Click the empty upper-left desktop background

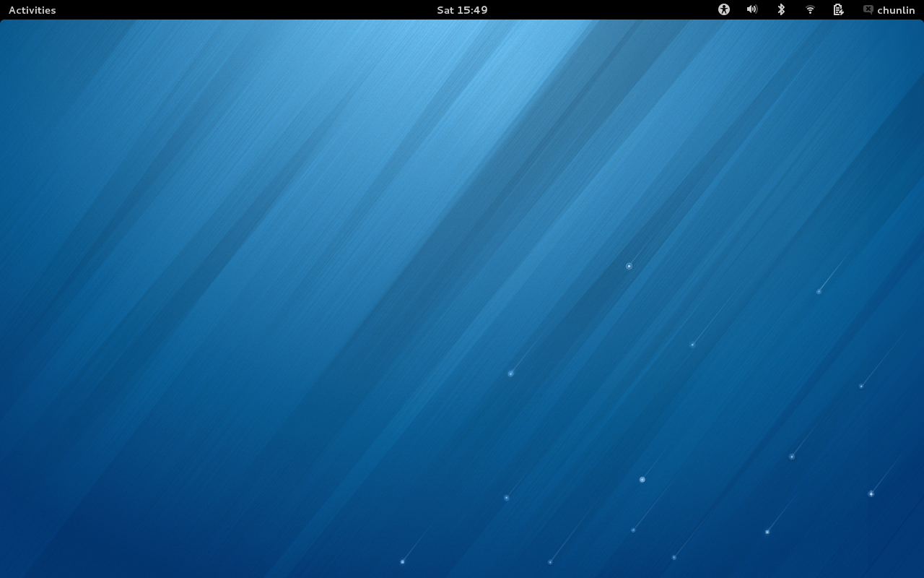(108, 108)
